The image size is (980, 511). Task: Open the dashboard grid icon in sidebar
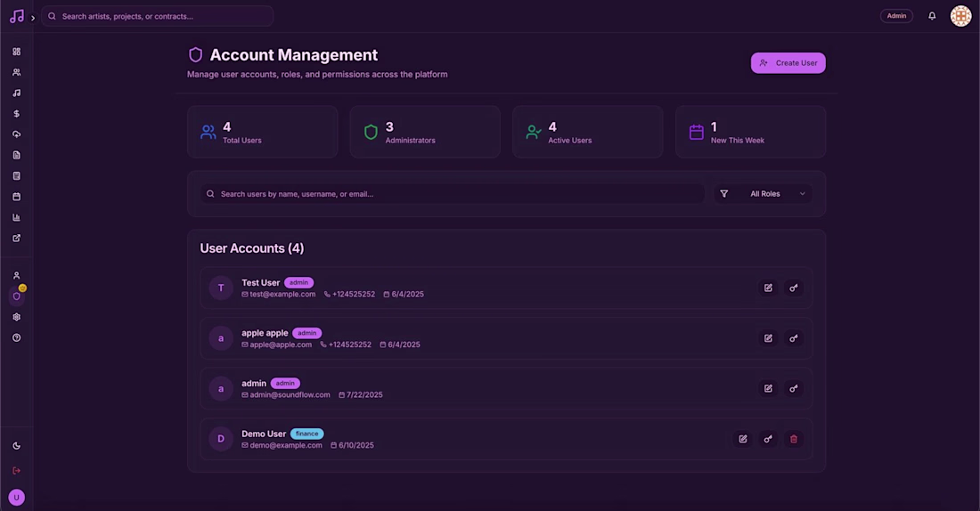[16, 52]
